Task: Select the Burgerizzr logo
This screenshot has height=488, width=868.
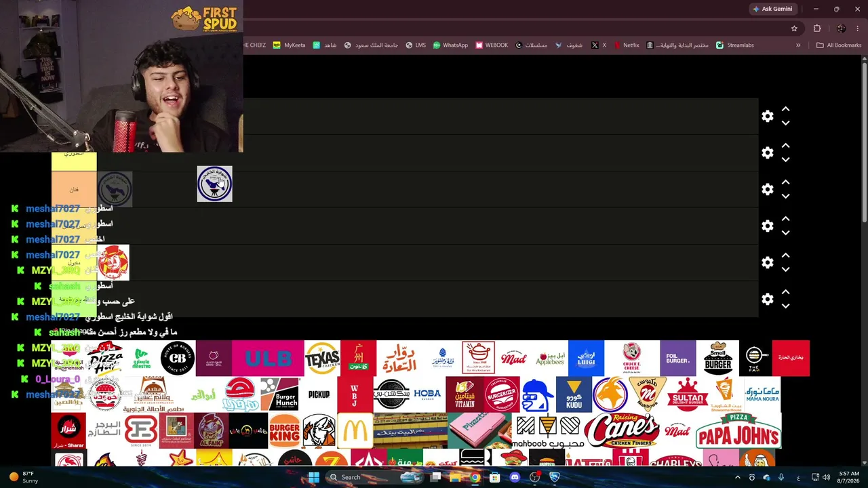Action: [502, 394]
